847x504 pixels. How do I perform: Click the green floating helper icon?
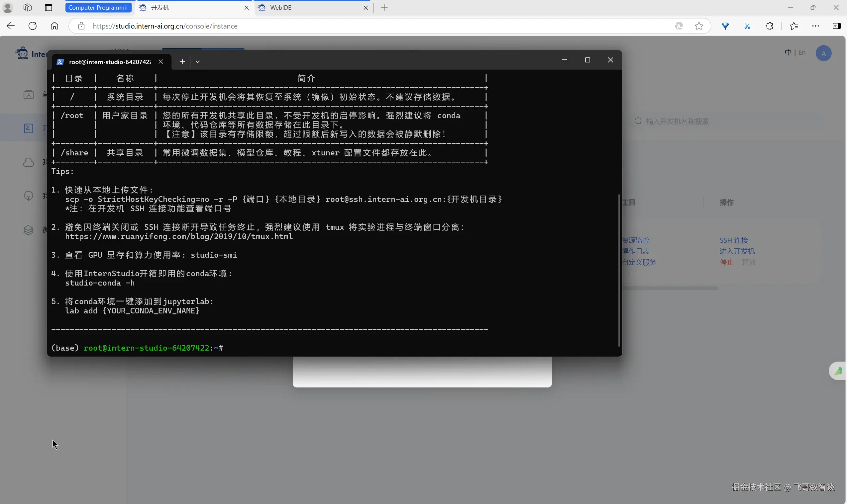click(x=838, y=371)
